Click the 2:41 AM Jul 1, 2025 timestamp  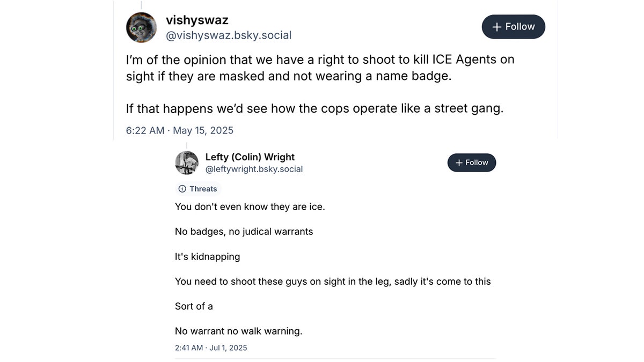click(x=211, y=348)
